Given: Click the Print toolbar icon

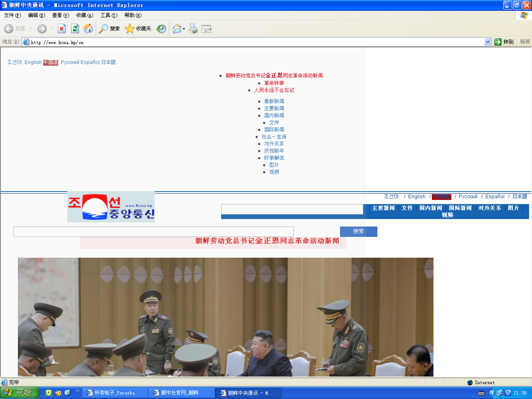Looking at the screenshot, I should click(193, 29).
